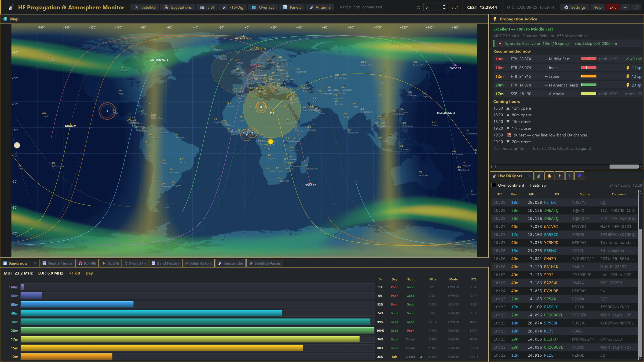Increase the refresh interval with up arrow
This screenshot has width=644, height=362.
click(x=444, y=5)
